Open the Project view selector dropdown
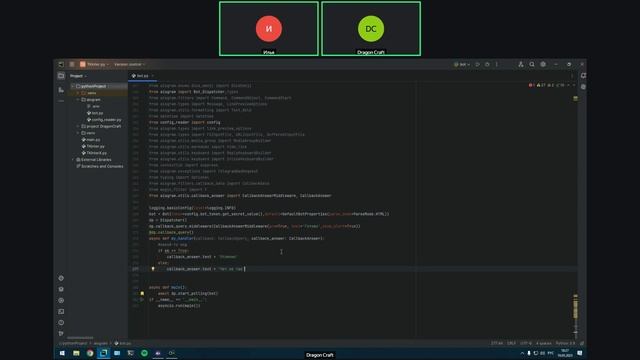The height and width of the screenshot is (360, 640). click(x=78, y=76)
